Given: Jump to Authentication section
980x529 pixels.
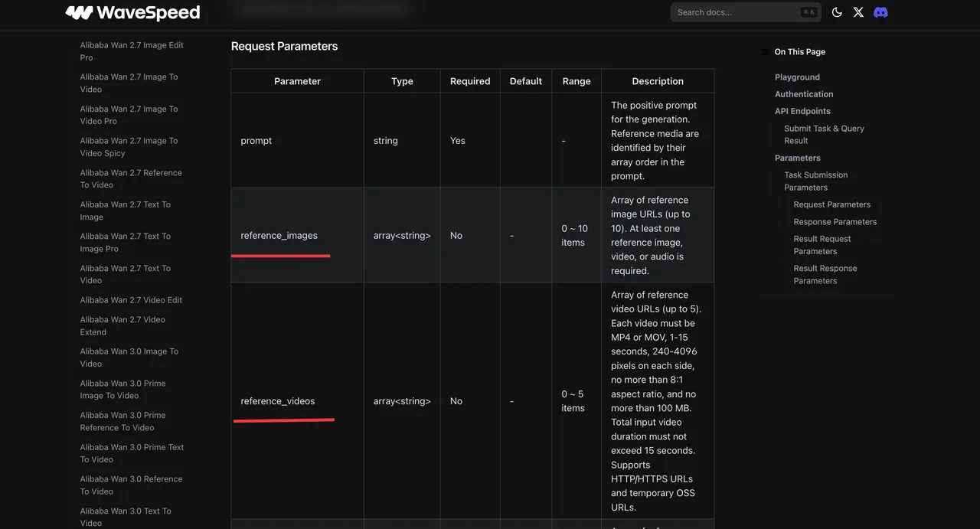Looking at the screenshot, I should tap(804, 94).
